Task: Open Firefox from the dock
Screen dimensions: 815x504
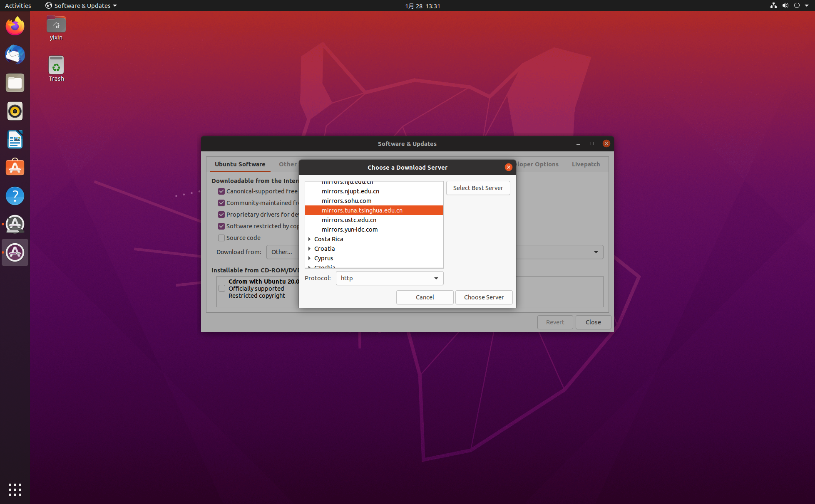Action: click(x=15, y=27)
